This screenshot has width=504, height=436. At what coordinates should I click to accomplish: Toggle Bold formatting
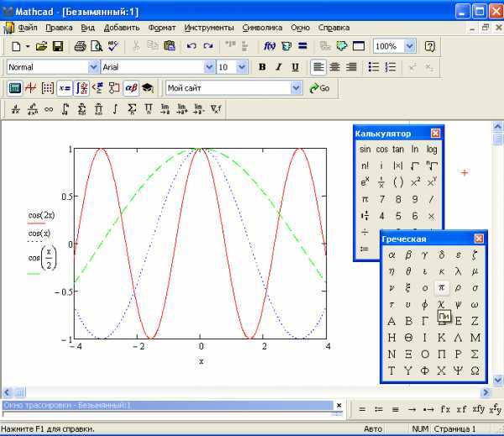[262, 67]
